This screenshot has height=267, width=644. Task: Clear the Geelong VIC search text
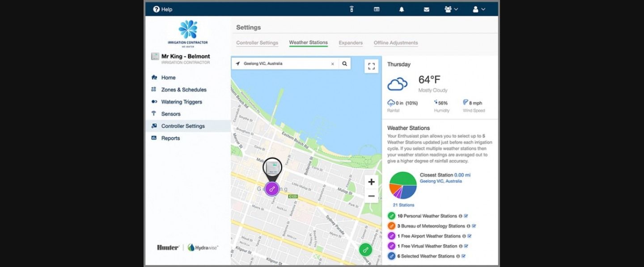pyautogui.click(x=332, y=64)
